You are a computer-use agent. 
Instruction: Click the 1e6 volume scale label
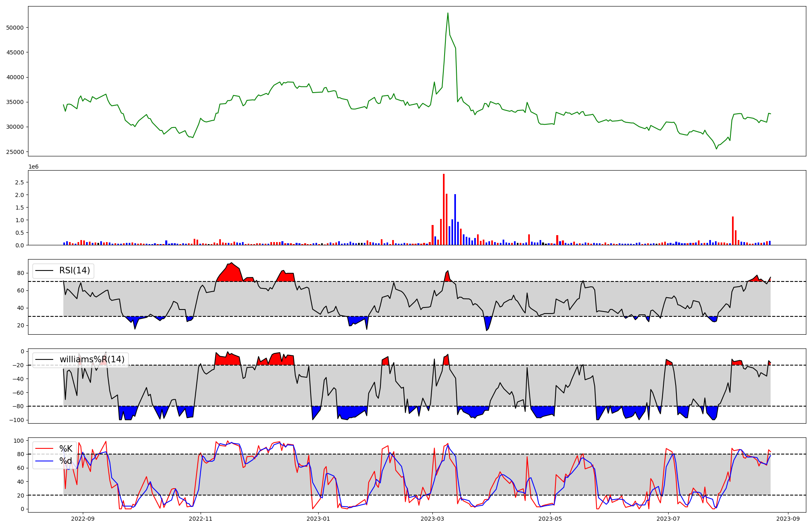tap(33, 167)
